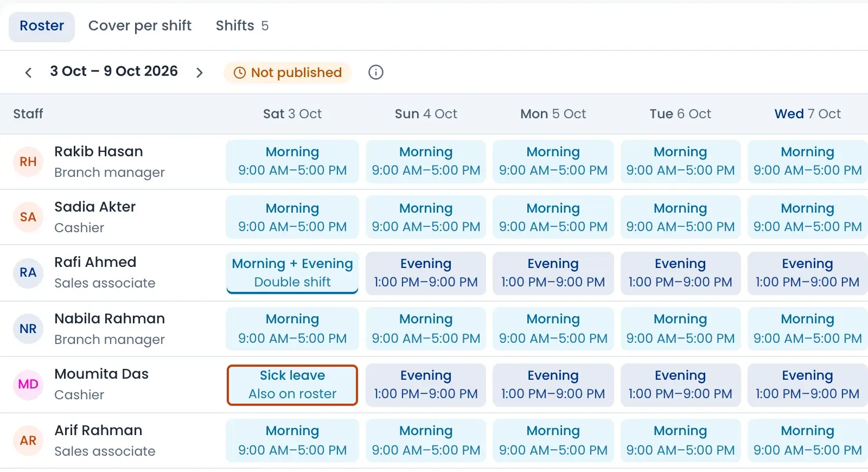Switch to the Roster tab

point(42,26)
